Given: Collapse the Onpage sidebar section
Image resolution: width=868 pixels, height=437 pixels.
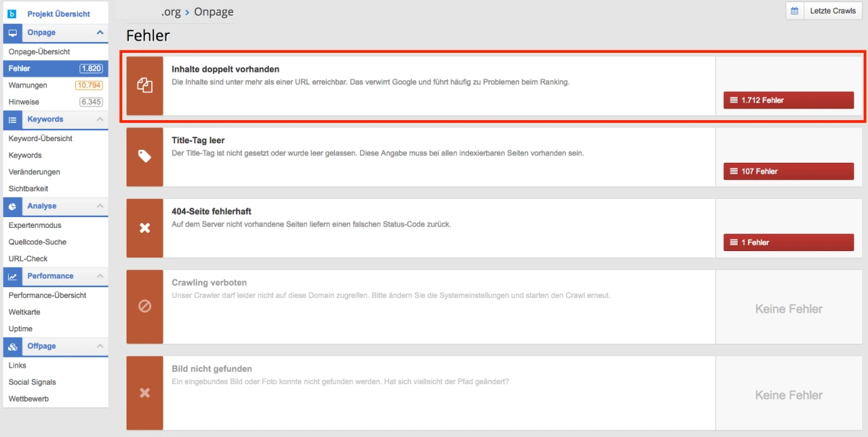Looking at the screenshot, I should tap(100, 33).
